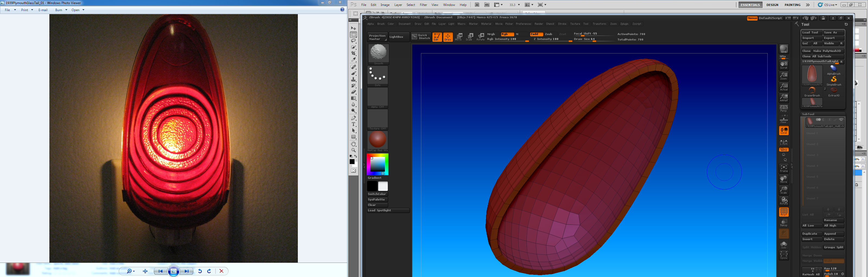Open Photo Viewer Open dropdown
The height and width of the screenshot is (277, 868).
click(x=78, y=10)
